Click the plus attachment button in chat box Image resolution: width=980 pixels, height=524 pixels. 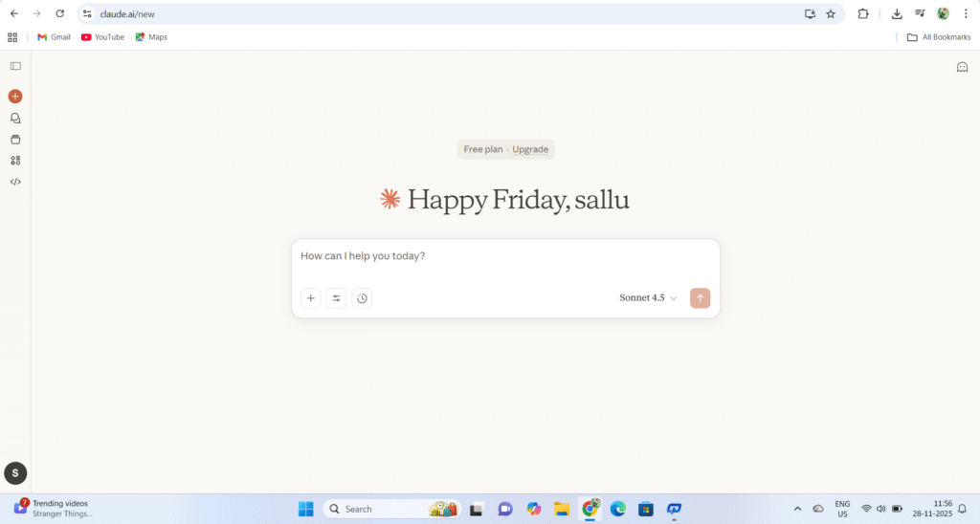tap(311, 298)
